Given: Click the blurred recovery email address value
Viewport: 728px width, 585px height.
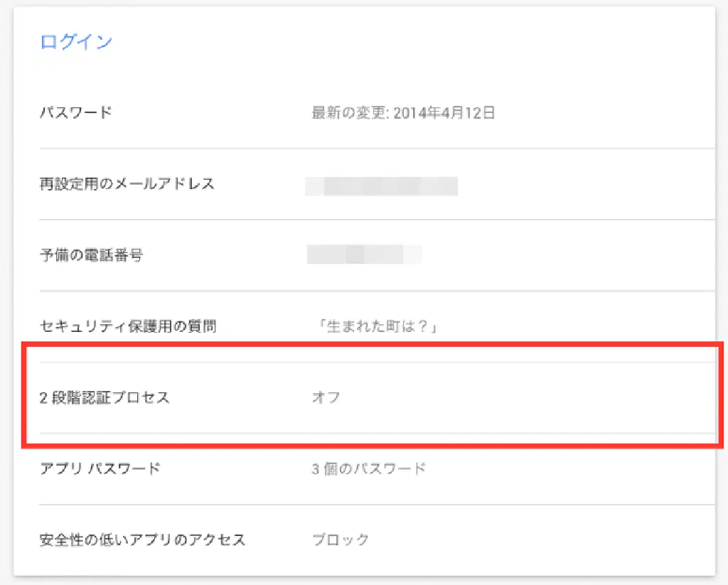Looking at the screenshot, I should [381, 186].
